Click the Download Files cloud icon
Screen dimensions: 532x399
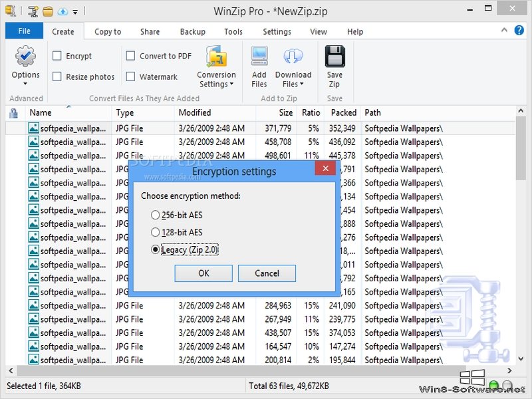click(293, 56)
